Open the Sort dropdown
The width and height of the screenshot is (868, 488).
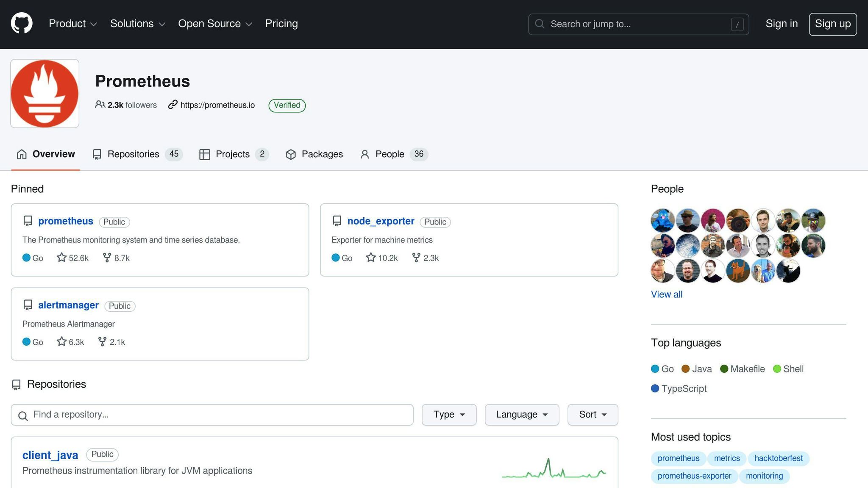[592, 415]
